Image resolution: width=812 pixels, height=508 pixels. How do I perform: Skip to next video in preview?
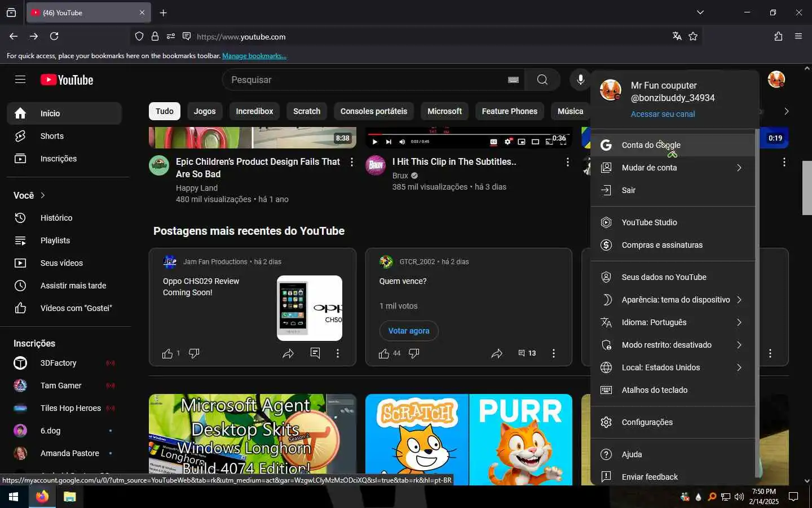click(x=389, y=142)
